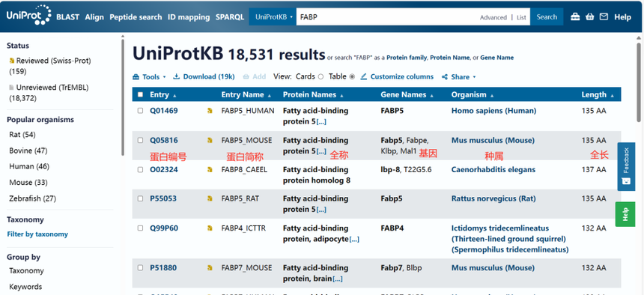Open entry Q01469

tap(164, 111)
